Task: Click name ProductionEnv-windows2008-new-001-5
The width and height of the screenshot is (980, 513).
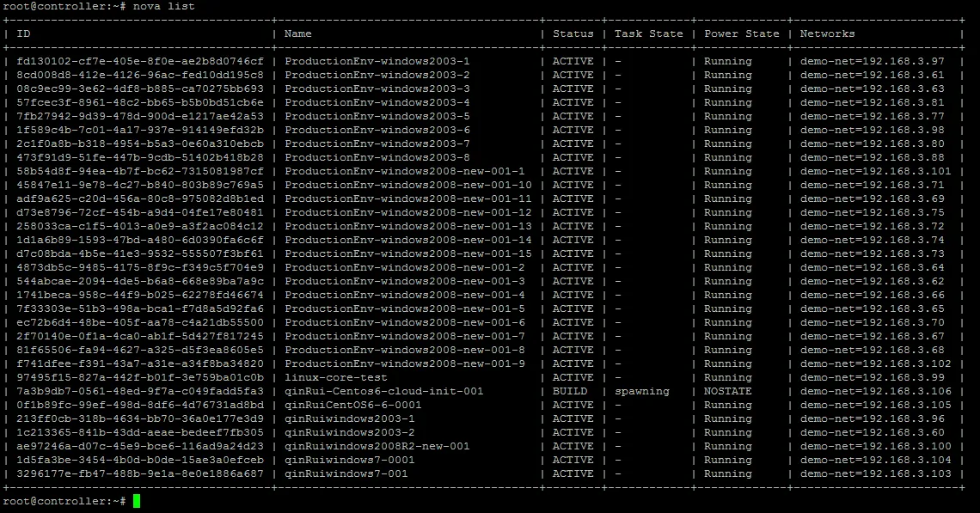Action: [404, 308]
